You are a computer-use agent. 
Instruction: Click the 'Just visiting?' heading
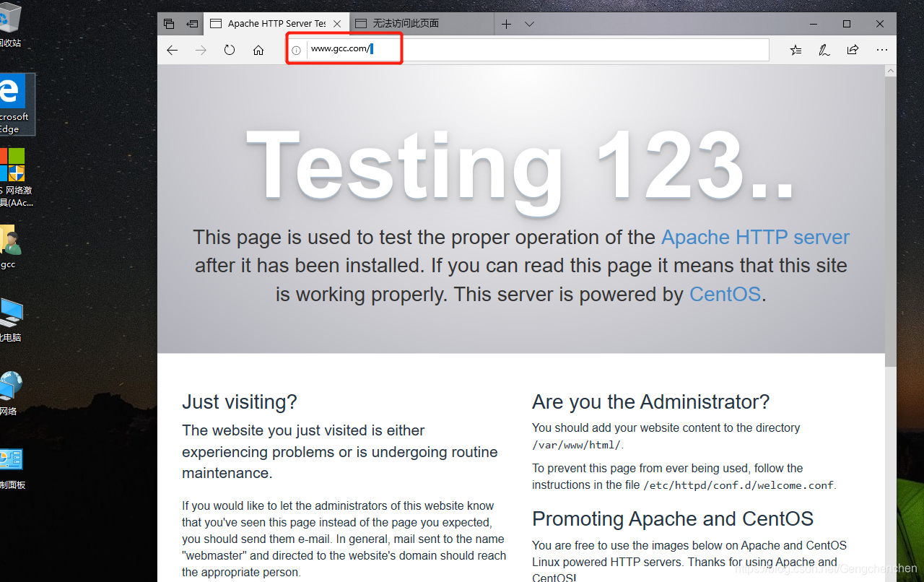click(x=240, y=401)
